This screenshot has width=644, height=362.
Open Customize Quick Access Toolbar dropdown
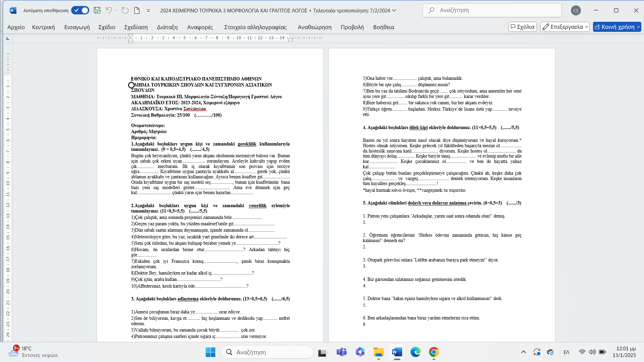pos(148,11)
